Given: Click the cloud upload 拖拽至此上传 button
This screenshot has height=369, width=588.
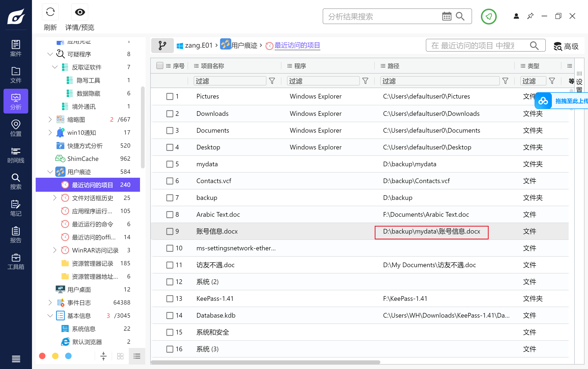Looking at the screenshot, I should [x=561, y=101].
